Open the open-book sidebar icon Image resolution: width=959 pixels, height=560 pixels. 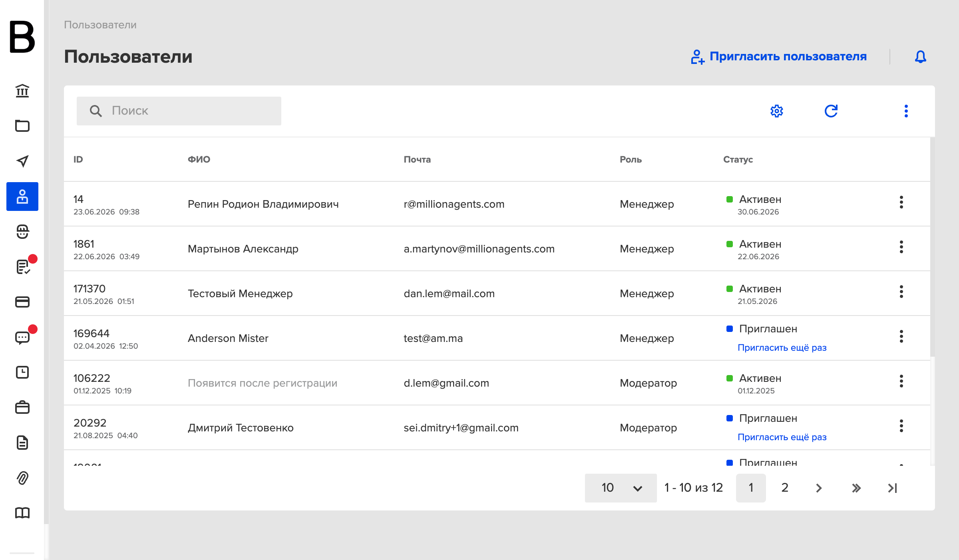tap(22, 513)
